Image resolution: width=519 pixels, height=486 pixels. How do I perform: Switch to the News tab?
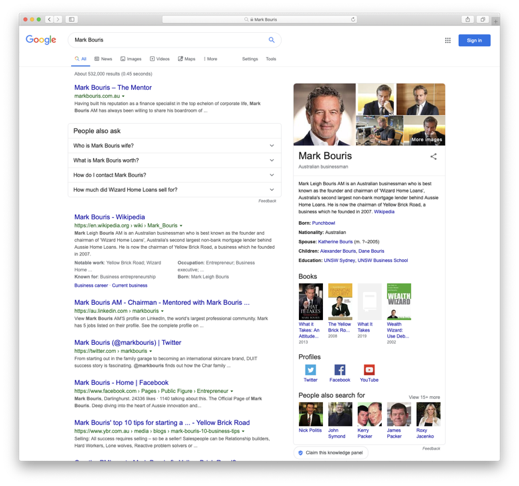click(103, 59)
